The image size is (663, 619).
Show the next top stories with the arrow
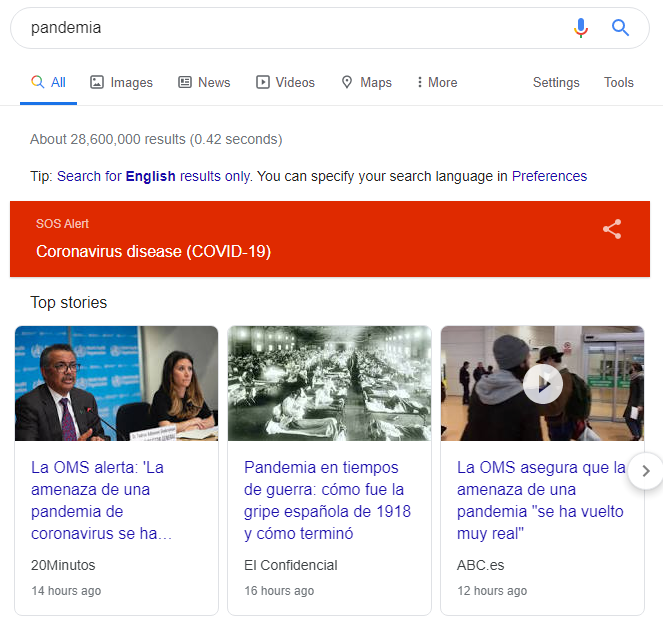(x=645, y=471)
